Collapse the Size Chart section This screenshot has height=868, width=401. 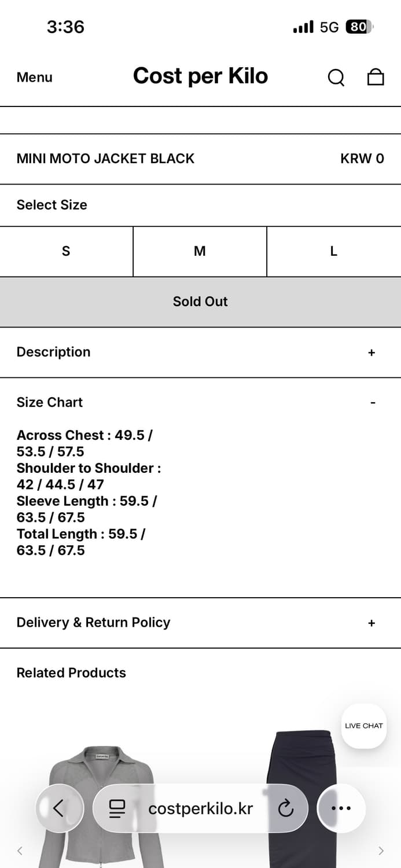(373, 403)
